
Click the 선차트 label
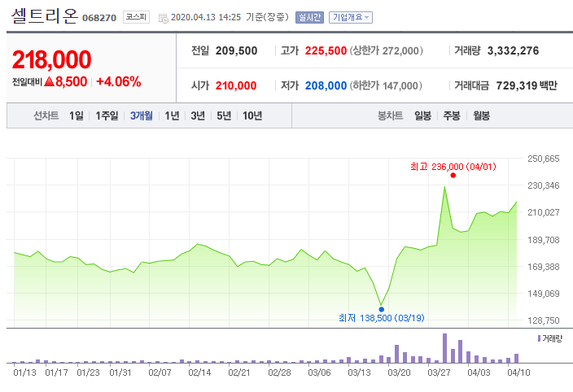46,115
